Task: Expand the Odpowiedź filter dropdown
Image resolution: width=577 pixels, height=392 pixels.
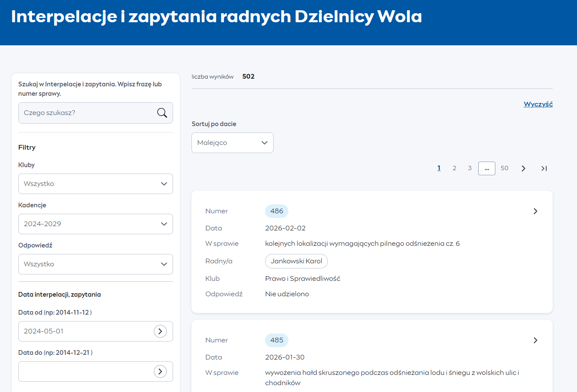Action: (x=95, y=264)
